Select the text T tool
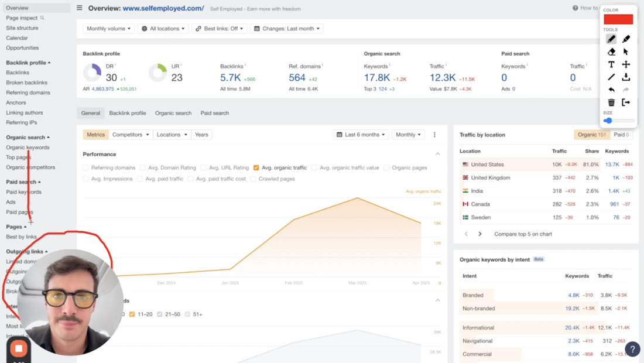Image resolution: width=644 pixels, height=363 pixels. coord(611,64)
